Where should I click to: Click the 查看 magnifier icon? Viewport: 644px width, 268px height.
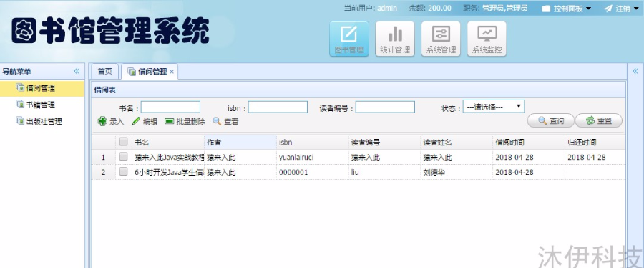(217, 121)
